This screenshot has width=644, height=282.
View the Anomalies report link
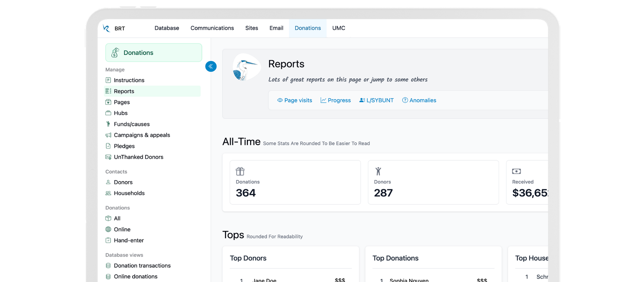(419, 100)
